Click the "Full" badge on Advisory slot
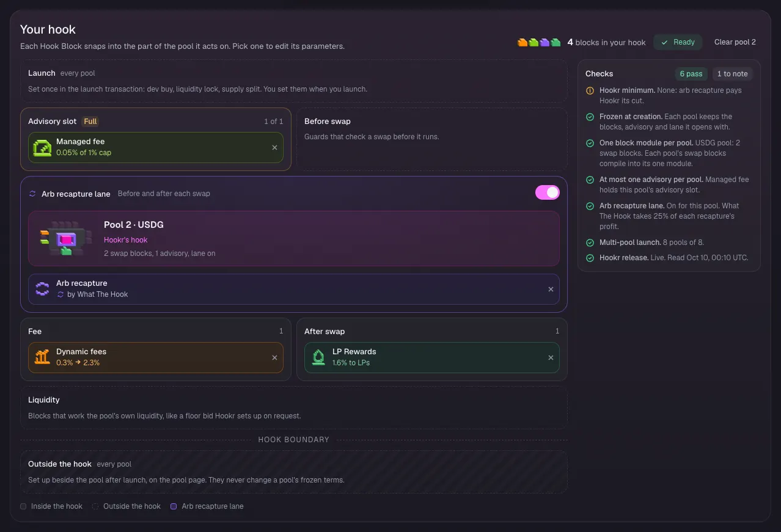The width and height of the screenshot is (781, 532). (x=90, y=122)
